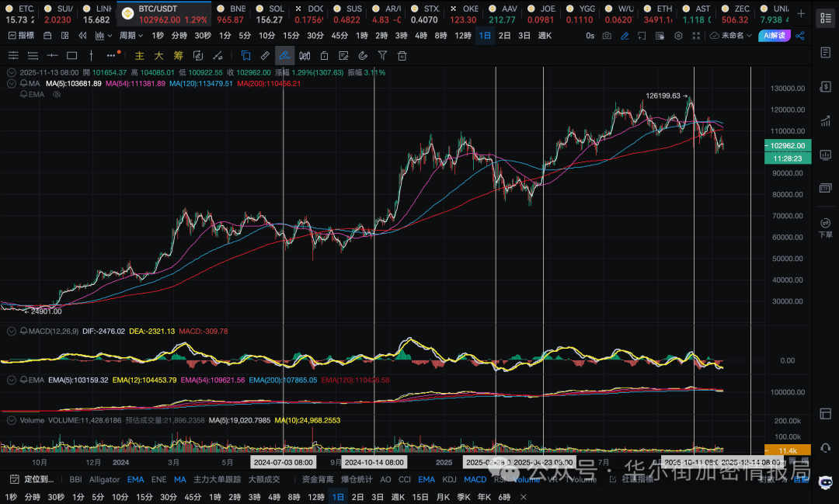Image resolution: width=839 pixels, height=504 pixels.
Task: Toggle the 主力大单跟踪 indicator
Action: [x=218, y=479]
